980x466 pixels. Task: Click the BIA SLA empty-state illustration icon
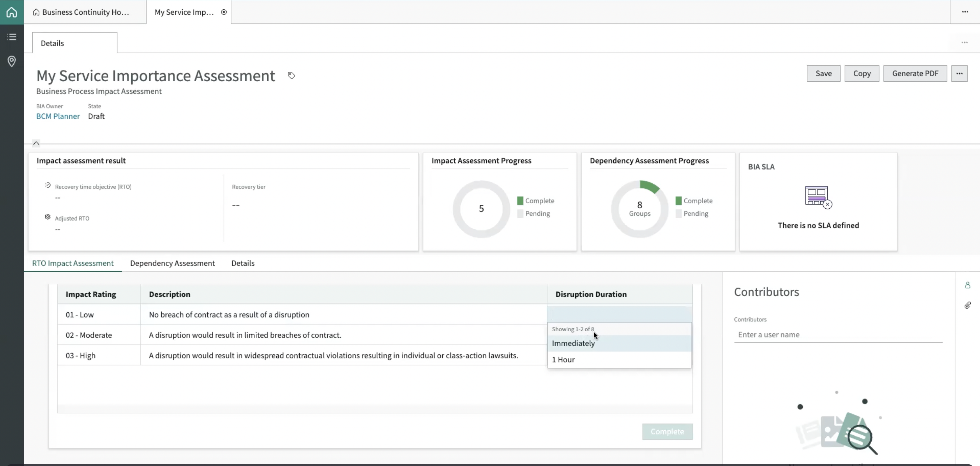818,197
